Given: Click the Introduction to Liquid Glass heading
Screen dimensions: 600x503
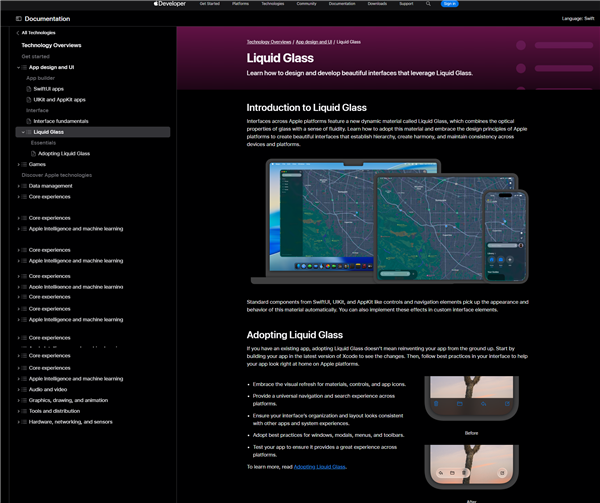Looking at the screenshot, I should click(307, 108).
